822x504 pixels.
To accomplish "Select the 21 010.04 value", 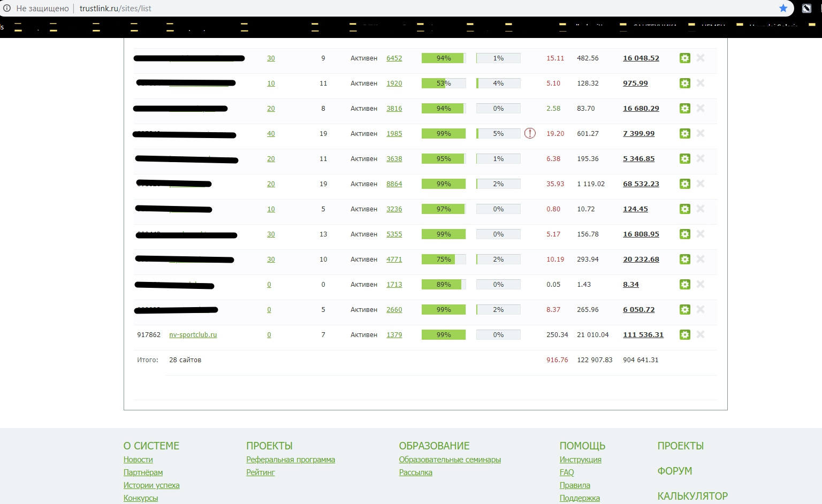I will tap(593, 334).
